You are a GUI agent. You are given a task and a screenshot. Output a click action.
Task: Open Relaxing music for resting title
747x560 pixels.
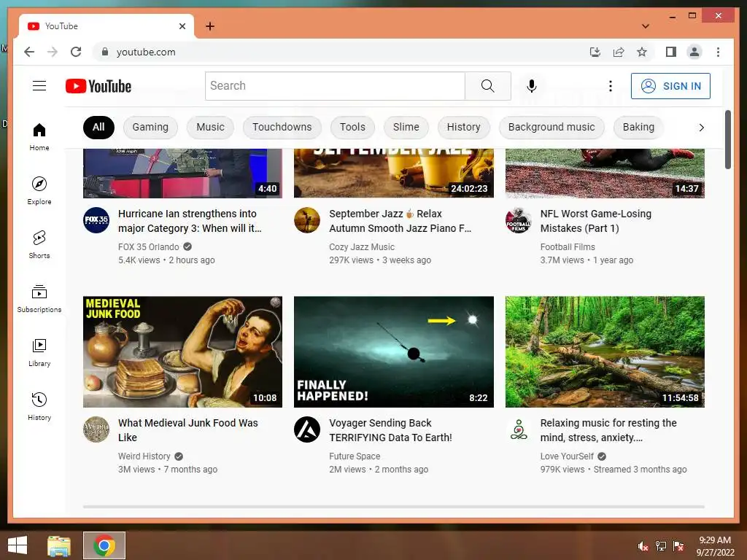(608, 430)
